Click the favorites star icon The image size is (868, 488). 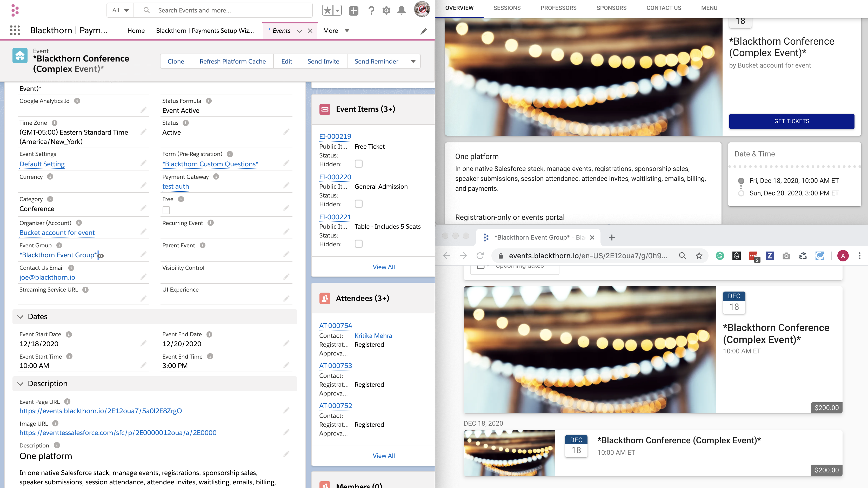pos(327,10)
